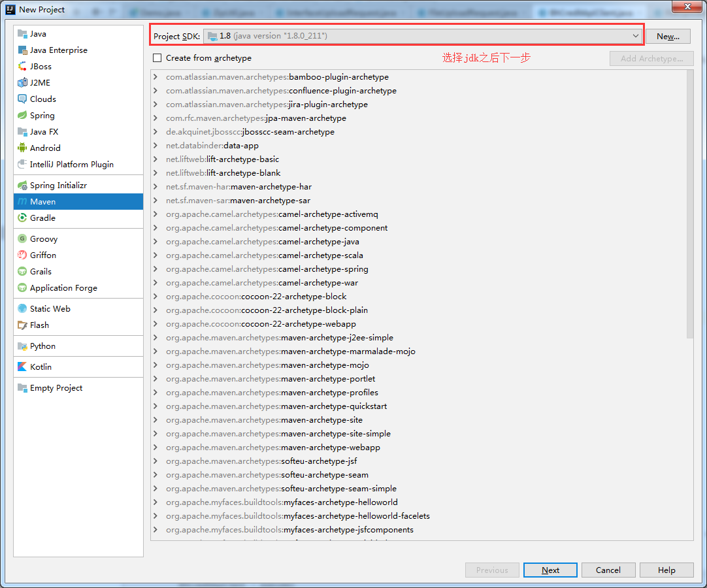
Task: Select the Static Web globe icon
Action: [22, 308]
